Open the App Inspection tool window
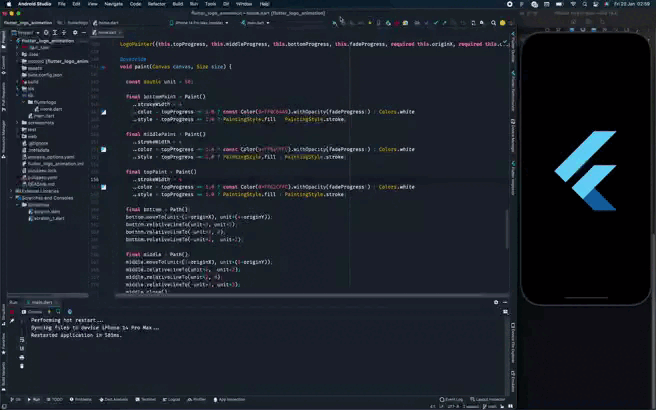The width and height of the screenshot is (656, 410). 229,400
